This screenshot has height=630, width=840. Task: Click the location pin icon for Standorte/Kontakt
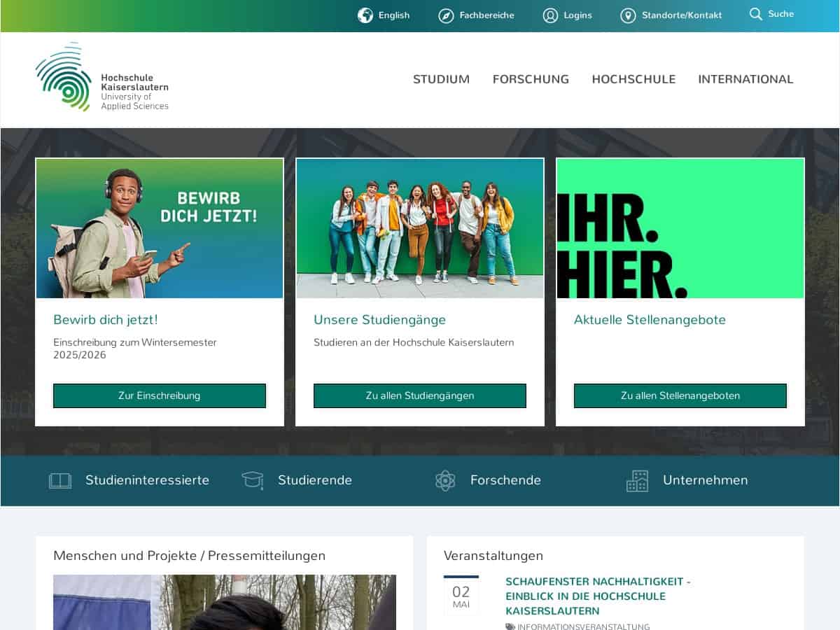coord(628,15)
